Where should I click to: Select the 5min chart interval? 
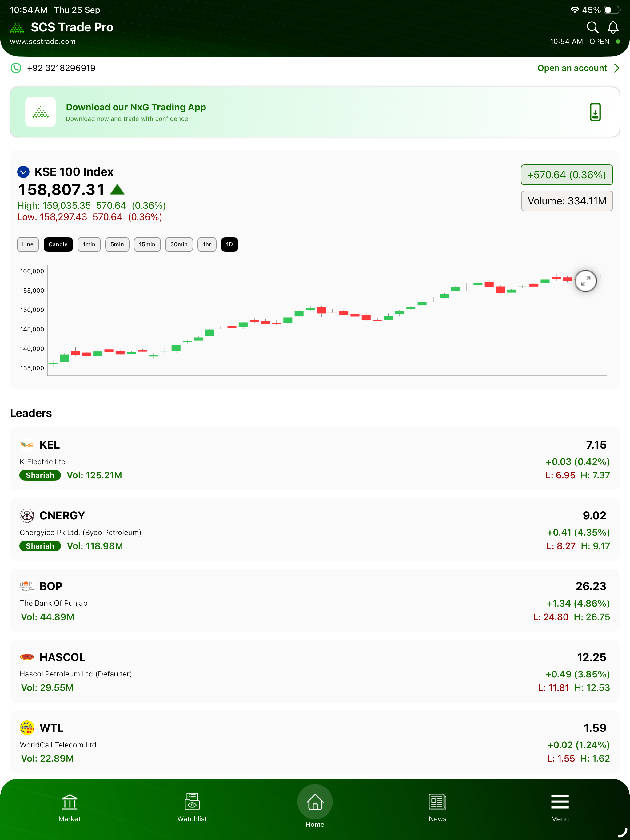pos(117,244)
